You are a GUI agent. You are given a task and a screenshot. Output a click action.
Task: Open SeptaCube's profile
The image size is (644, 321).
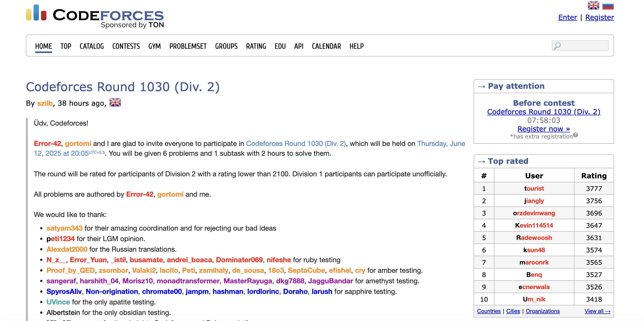[x=306, y=270]
